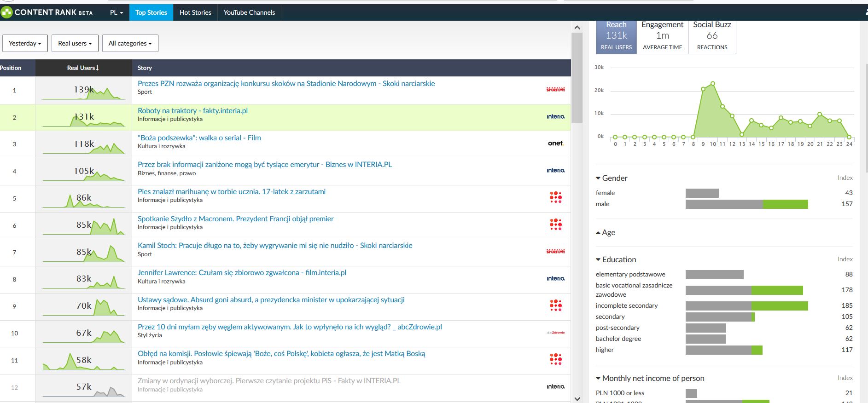Collapse the Education section
Image resolution: width=868 pixels, height=403 pixels.
(598, 259)
